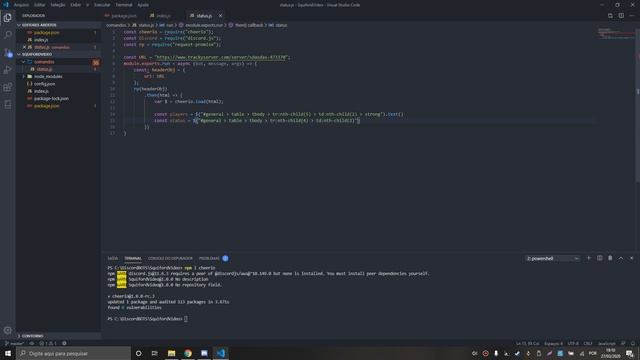Click the master git branch indicator
The image size is (640, 360).
[15, 343]
